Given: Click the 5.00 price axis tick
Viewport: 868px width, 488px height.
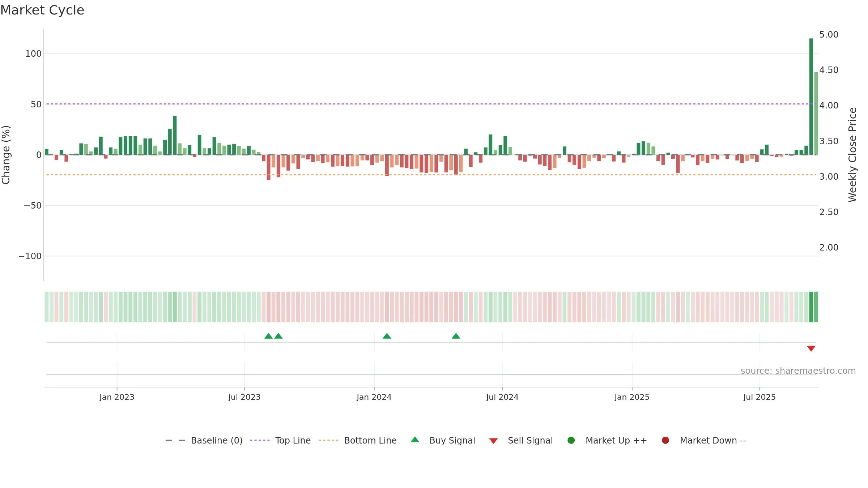Looking at the screenshot, I should pyautogui.click(x=829, y=35).
